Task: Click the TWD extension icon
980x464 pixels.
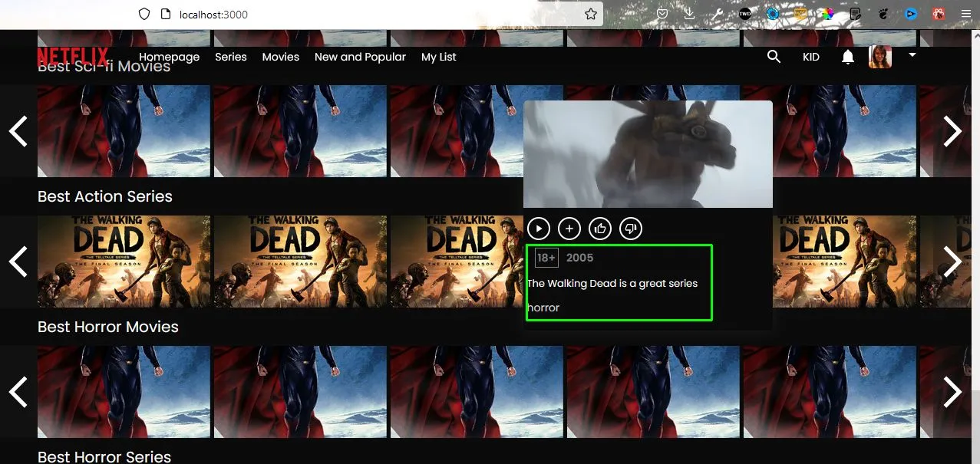Action: [x=745, y=14]
